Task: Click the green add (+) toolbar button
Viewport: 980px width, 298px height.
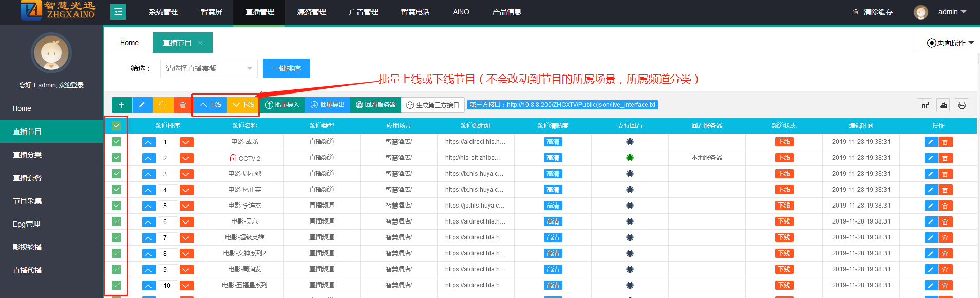Action: [121, 105]
